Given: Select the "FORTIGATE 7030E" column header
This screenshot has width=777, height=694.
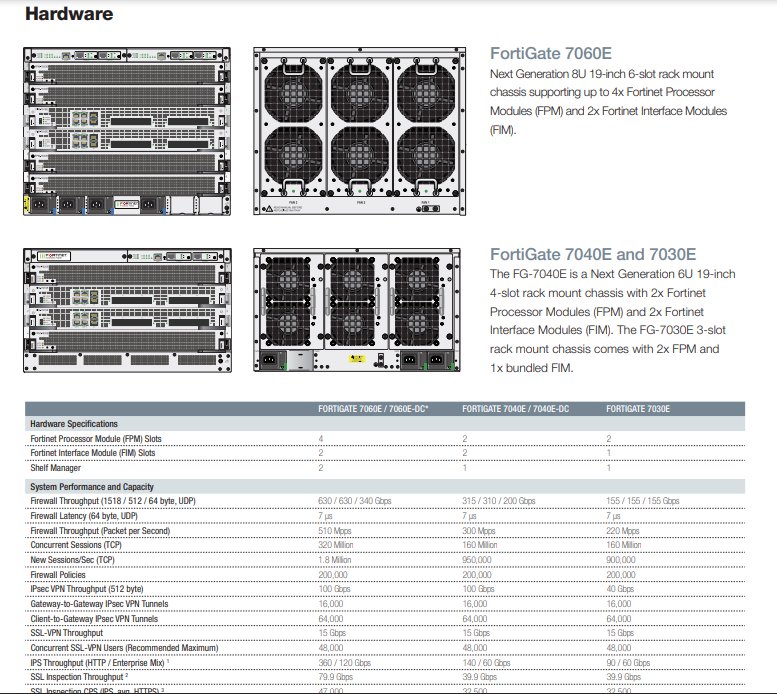Looking at the screenshot, I should (638, 409).
